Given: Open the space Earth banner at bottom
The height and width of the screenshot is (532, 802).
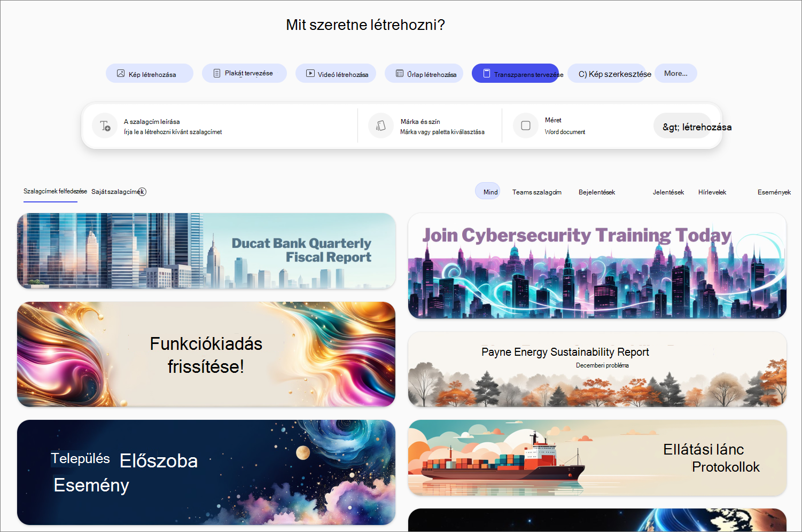Looking at the screenshot, I should point(597,520).
